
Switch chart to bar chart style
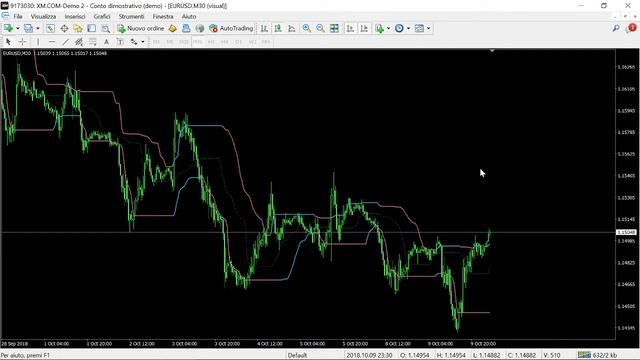[x=264, y=28]
